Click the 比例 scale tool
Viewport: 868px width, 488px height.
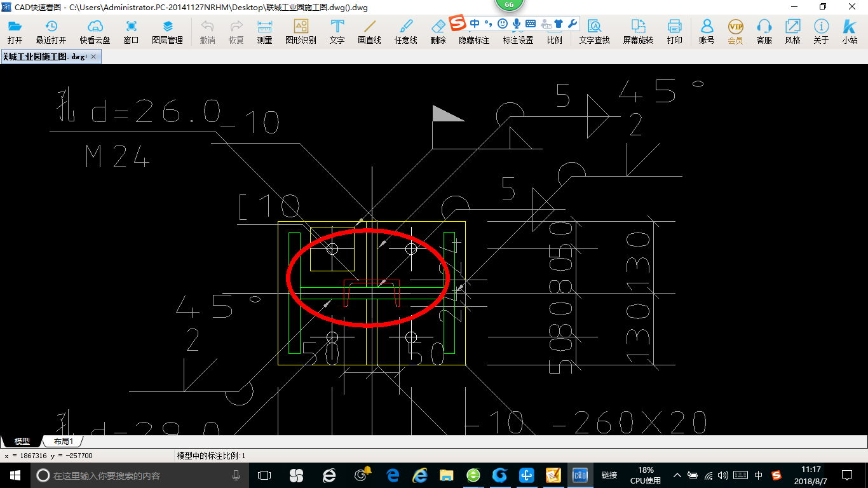[554, 39]
